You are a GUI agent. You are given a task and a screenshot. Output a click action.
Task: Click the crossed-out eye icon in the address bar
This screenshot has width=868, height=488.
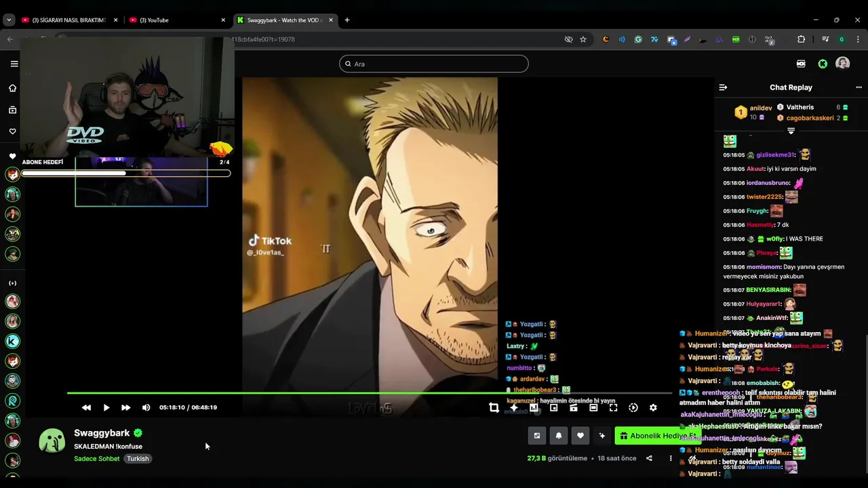coord(568,39)
